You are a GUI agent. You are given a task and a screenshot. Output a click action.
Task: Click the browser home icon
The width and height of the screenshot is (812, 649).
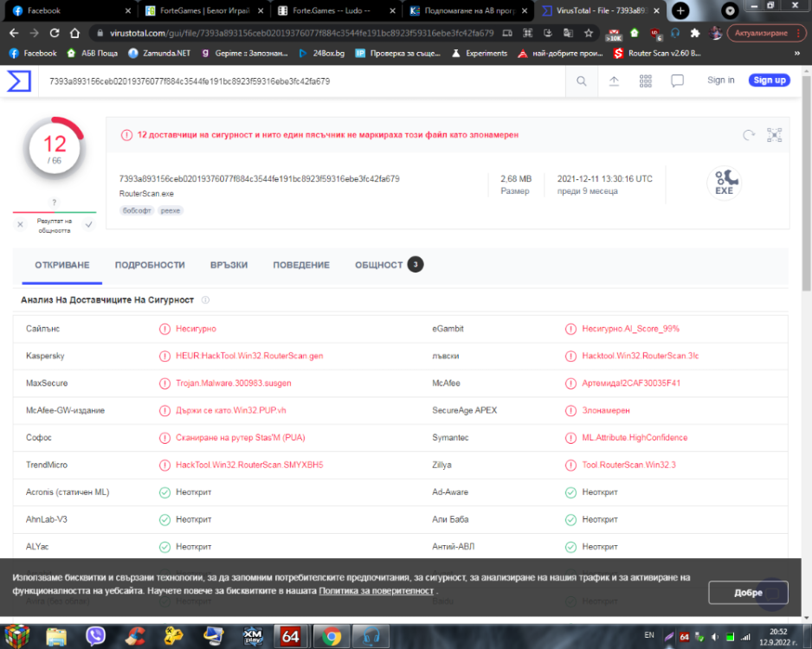[75, 33]
